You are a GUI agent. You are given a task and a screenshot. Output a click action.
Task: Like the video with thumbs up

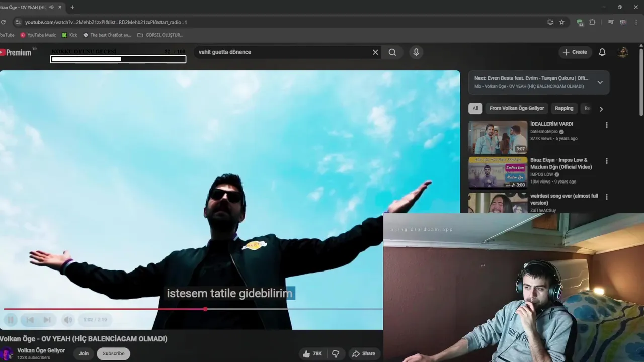pyautogui.click(x=312, y=354)
